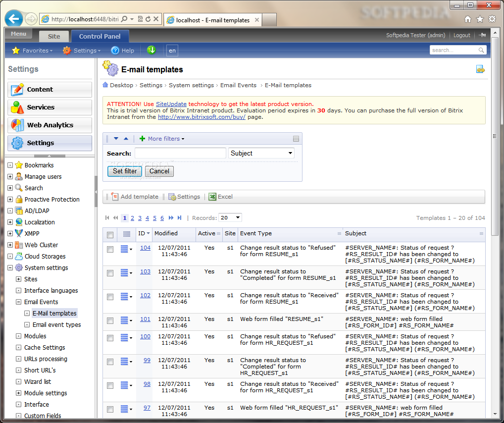504x423 pixels.
Task: Check the box for template 99
Action: point(110,362)
